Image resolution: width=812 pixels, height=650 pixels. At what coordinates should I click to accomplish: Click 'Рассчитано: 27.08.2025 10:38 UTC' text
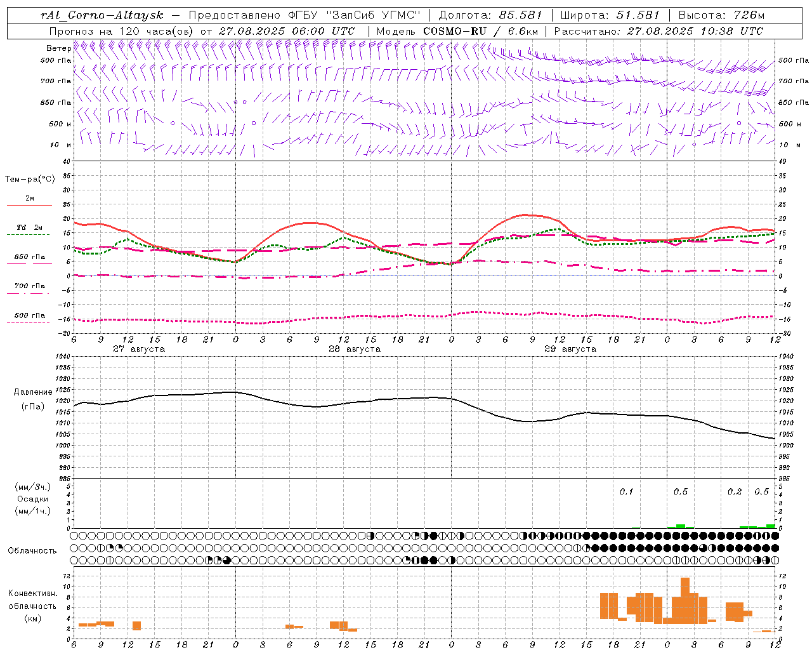[x=658, y=31]
